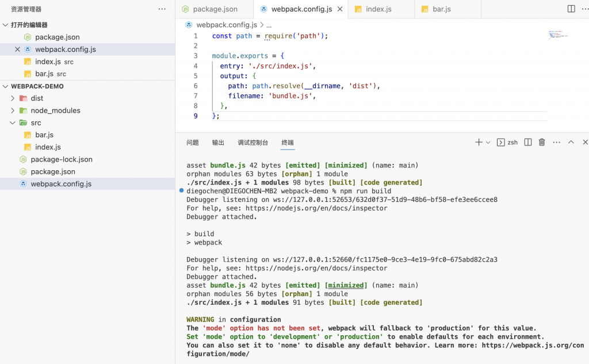Screen dimensions: 589x364
Task: Click the breadcrumb ellipsis symbol segment
Action: (269, 25)
